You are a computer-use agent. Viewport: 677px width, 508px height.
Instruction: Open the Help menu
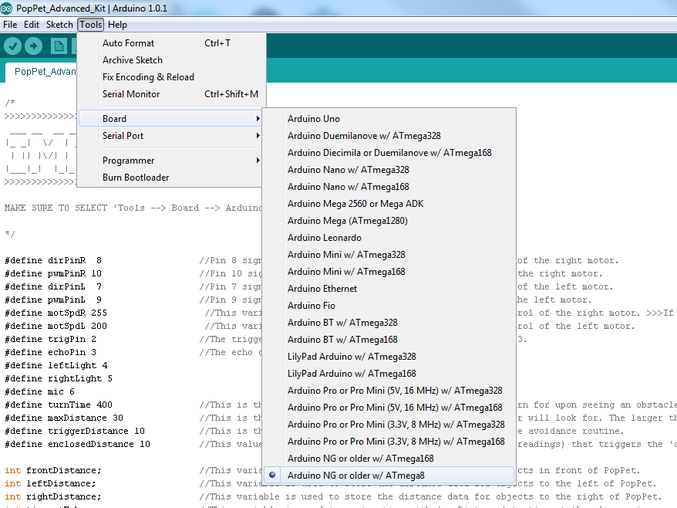117,25
